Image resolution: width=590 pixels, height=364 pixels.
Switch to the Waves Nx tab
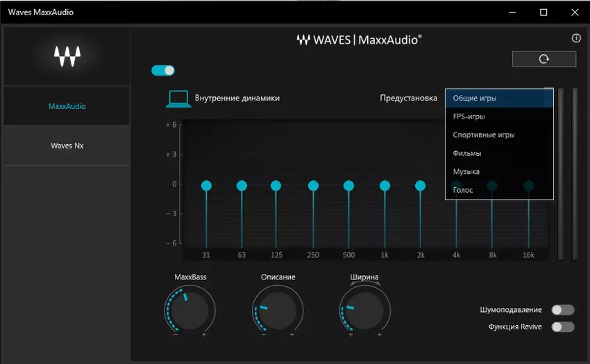[67, 146]
